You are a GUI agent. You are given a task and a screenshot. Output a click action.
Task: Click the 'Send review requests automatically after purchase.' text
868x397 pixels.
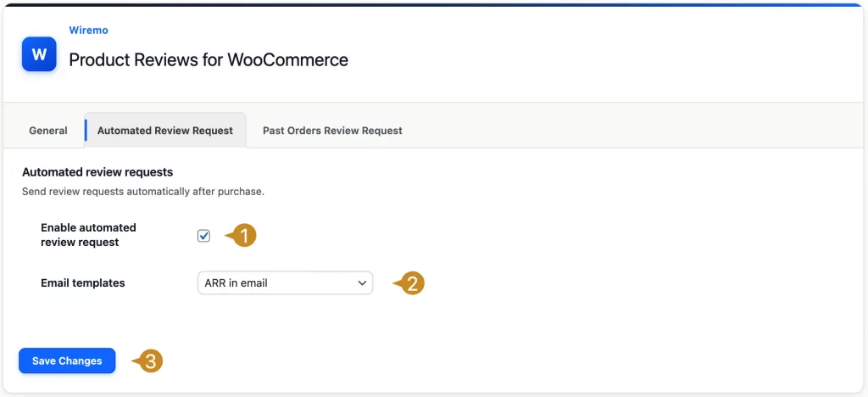[x=143, y=192]
